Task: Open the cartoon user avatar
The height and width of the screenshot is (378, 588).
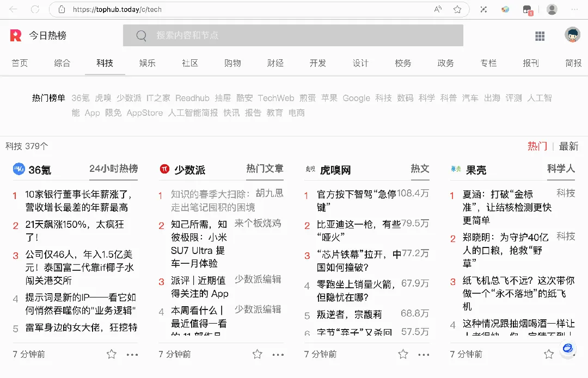Action: tap(572, 35)
